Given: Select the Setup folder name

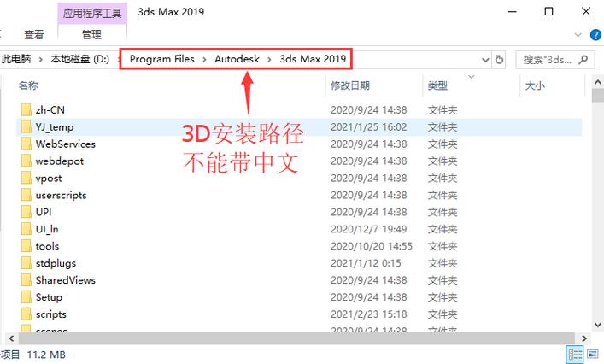Looking at the screenshot, I should click(49, 297).
